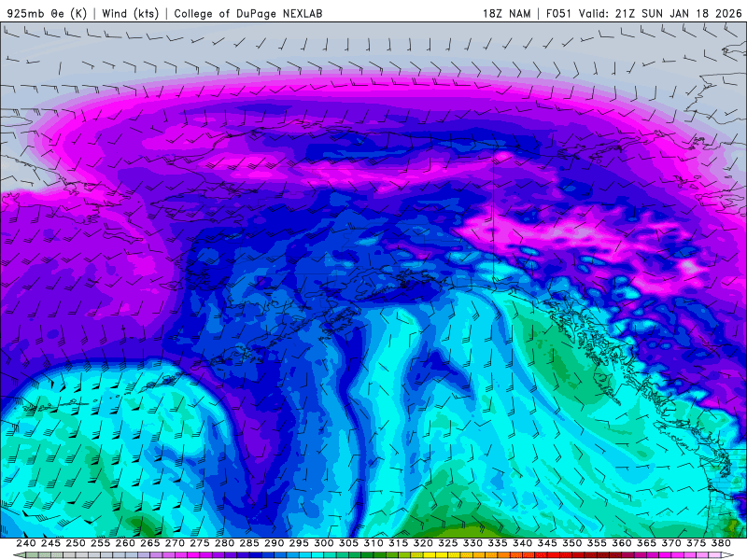Click the 375 value on the legend
The width and height of the screenshot is (747, 560).
[696, 543]
